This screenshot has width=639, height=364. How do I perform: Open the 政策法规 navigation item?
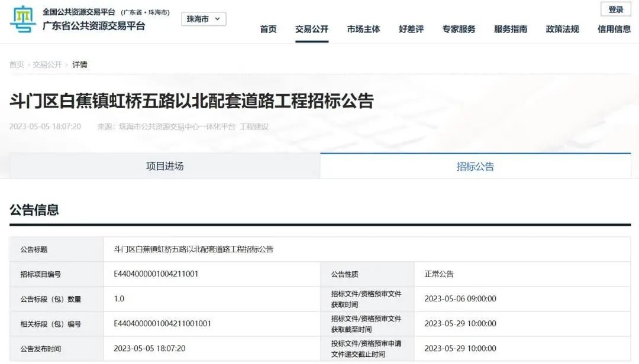coord(563,29)
